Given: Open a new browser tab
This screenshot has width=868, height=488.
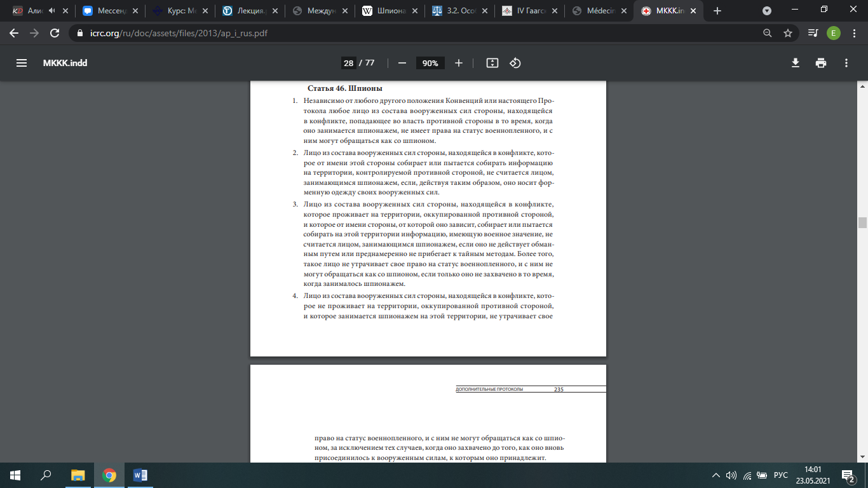Looking at the screenshot, I should pyautogui.click(x=717, y=11).
